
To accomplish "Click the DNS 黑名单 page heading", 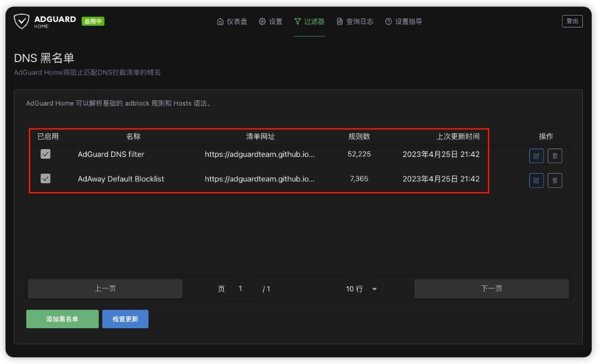I will [x=44, y=58].
